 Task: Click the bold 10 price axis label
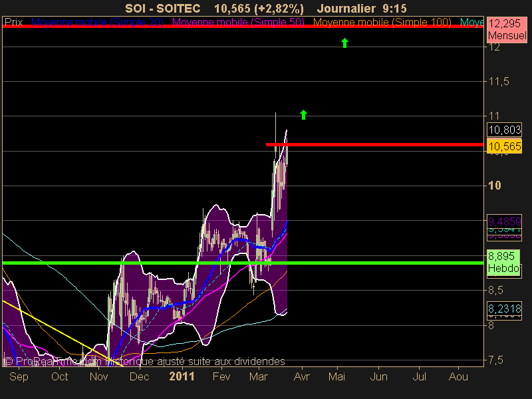tap(495, 186)
